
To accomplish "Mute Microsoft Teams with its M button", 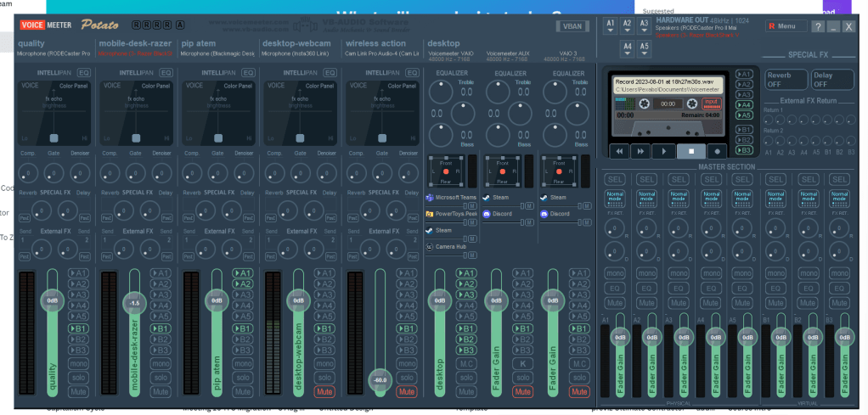I will [x=472, y=206].
